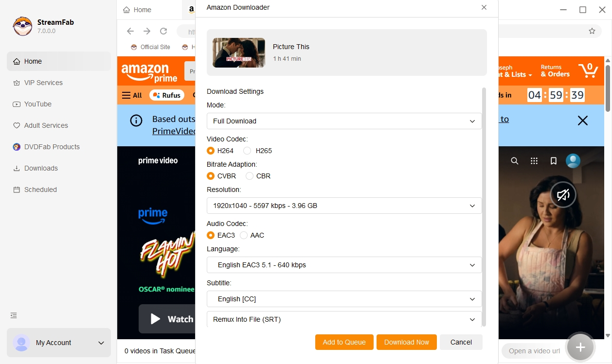The width and height of the screenshot is (612, 364).
Task: Refresh the Amazon page
Action: click(163, 31)
